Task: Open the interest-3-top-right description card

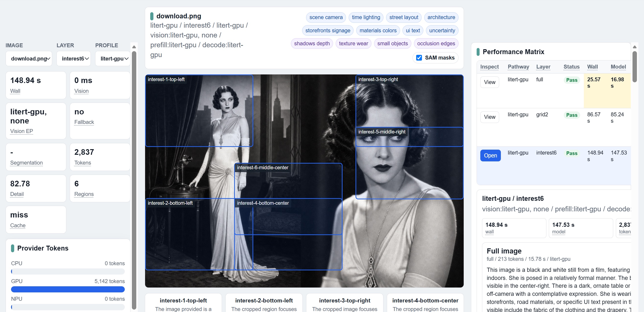Action: tap(345, 303)
